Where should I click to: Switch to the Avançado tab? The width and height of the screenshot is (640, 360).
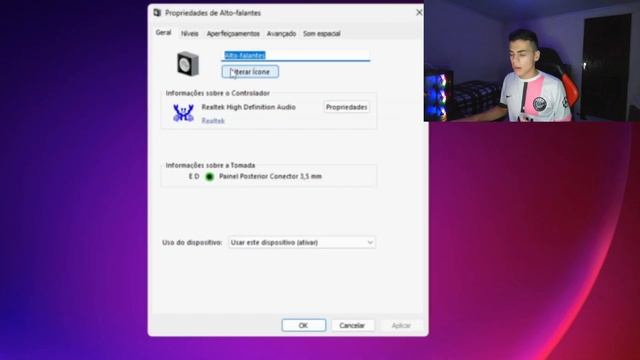pos(281,33)
